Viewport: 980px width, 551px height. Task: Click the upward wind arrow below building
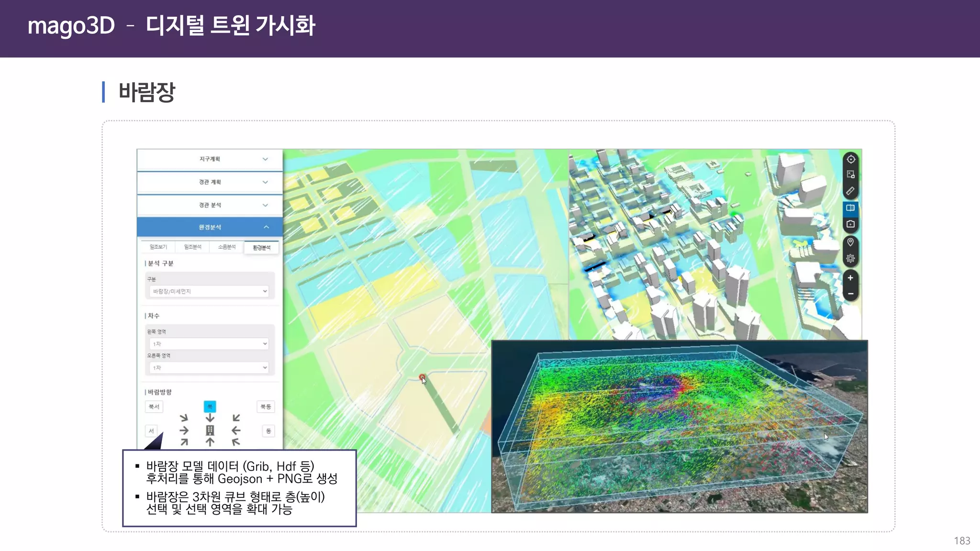pos(210,442)
